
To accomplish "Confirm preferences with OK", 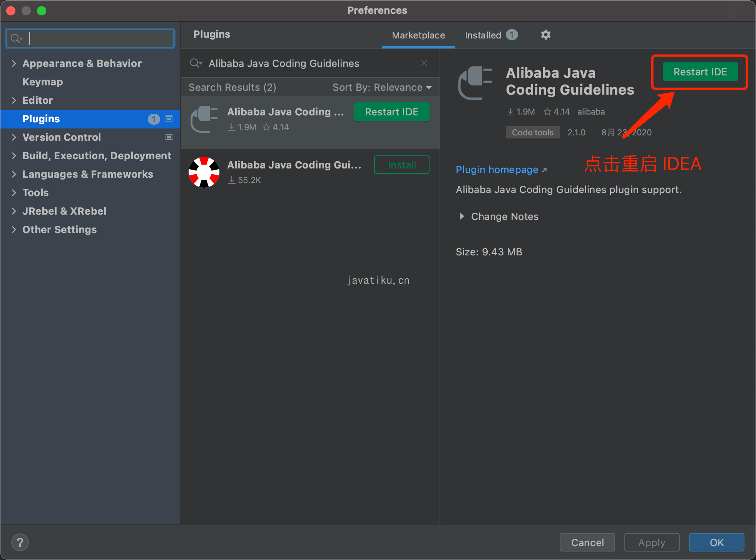I will [716, 542].
